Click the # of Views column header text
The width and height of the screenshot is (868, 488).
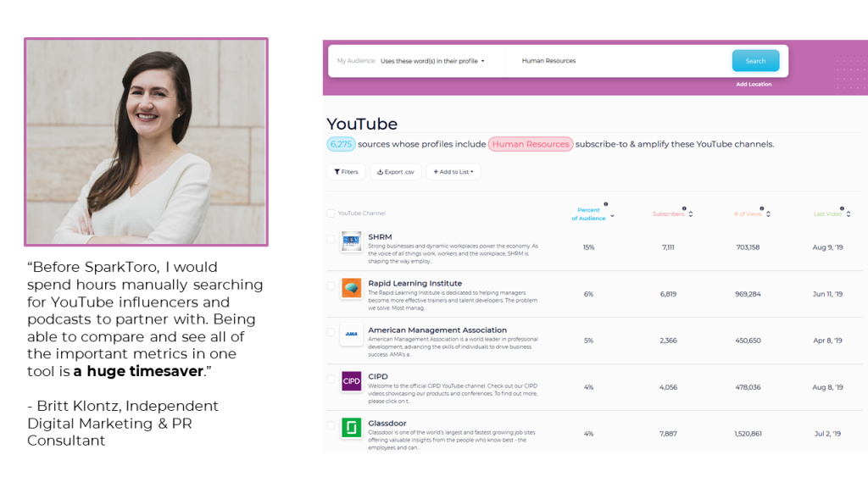748,214
